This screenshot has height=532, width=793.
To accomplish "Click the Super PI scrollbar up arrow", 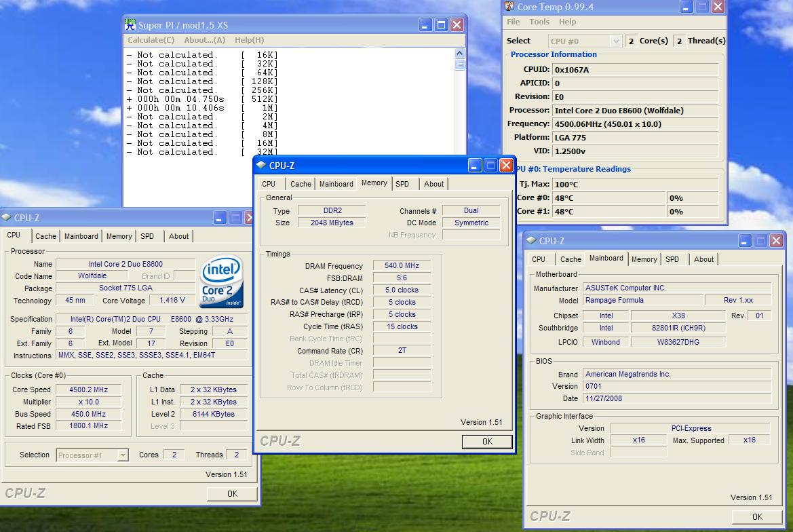I will coord(459,53).
